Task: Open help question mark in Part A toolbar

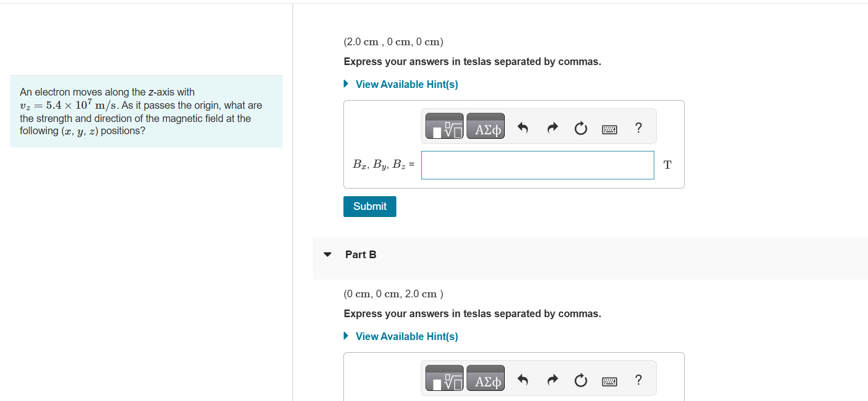Action: (x=639, y=128)
